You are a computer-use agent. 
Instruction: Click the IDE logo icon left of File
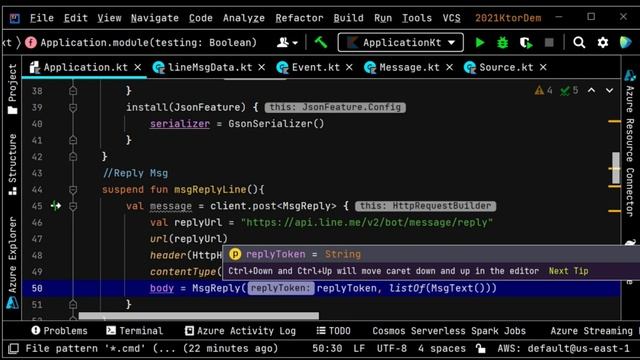pyautogui.click(x=15, y=18)
